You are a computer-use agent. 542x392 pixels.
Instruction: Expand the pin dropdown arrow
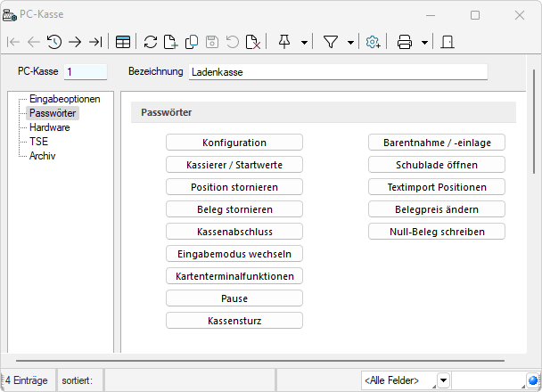click(304, 43)
